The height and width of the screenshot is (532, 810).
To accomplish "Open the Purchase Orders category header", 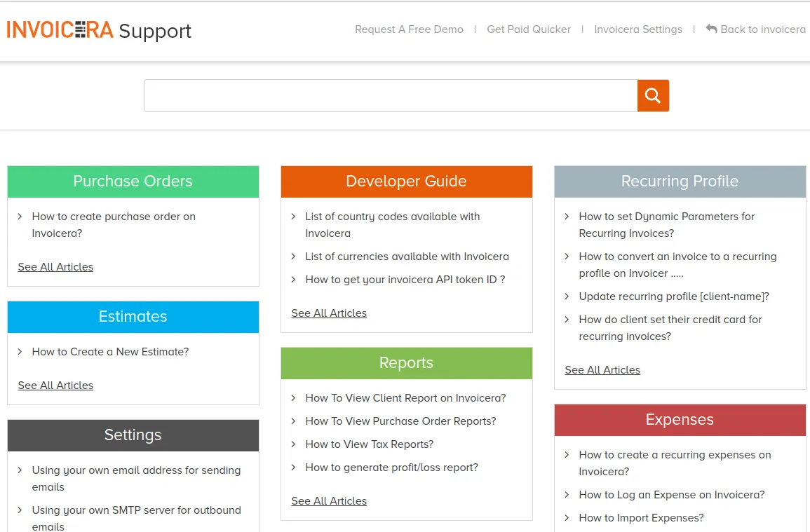I will tap(133, 182).
